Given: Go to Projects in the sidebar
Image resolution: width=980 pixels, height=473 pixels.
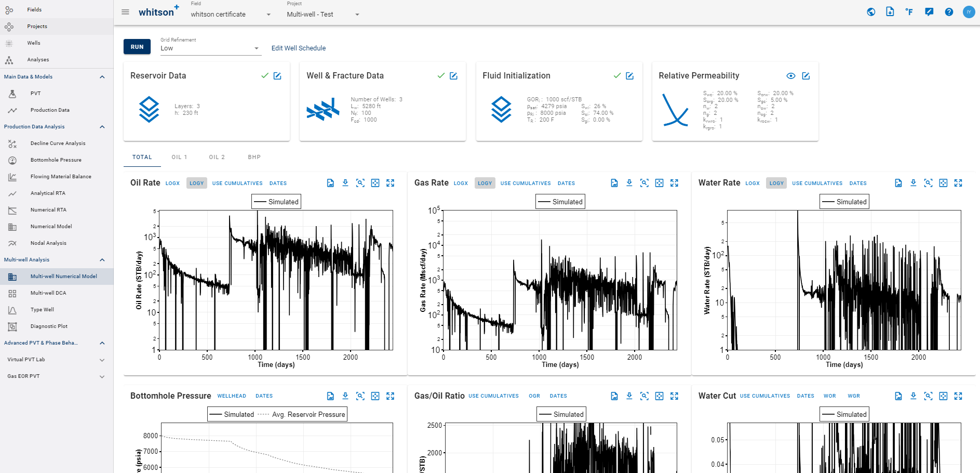Looking at the screenshot, I should (x=57, y=27).
